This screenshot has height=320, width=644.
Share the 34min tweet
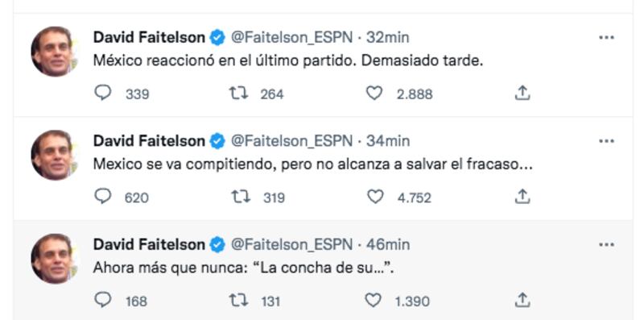(522, 197)
